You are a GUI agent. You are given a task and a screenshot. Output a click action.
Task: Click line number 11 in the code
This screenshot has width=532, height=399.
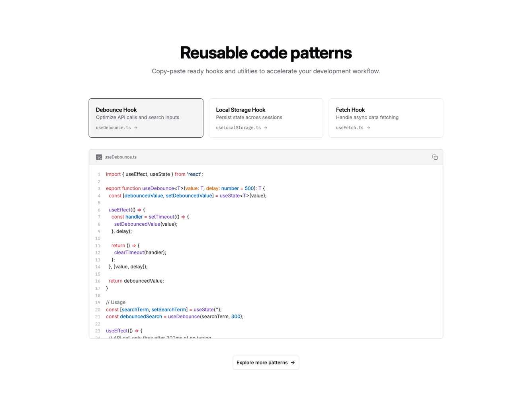pos(98,245)
